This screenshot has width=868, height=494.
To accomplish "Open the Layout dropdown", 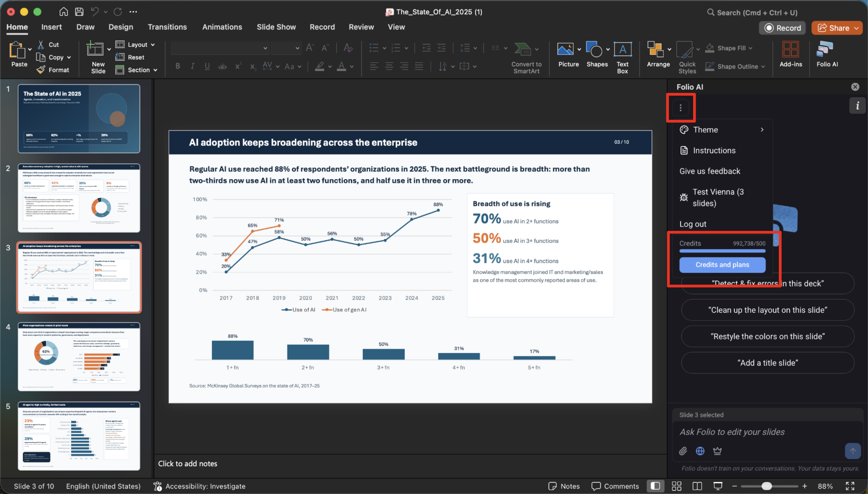I will pos(135,44).
